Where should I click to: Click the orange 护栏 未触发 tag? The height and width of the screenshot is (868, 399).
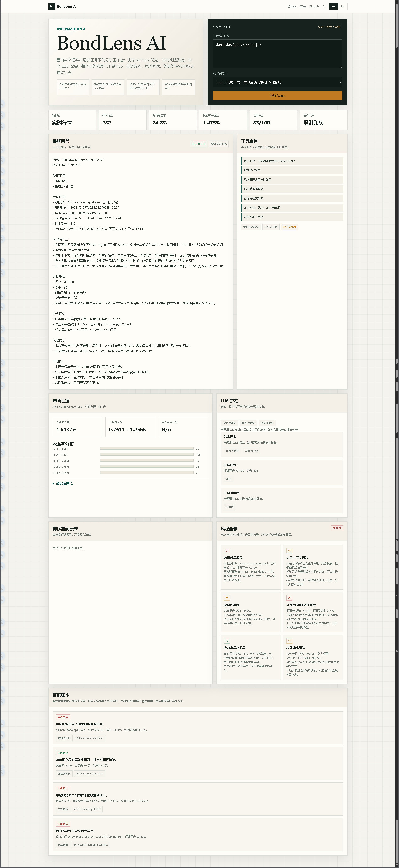coord(290,227)
